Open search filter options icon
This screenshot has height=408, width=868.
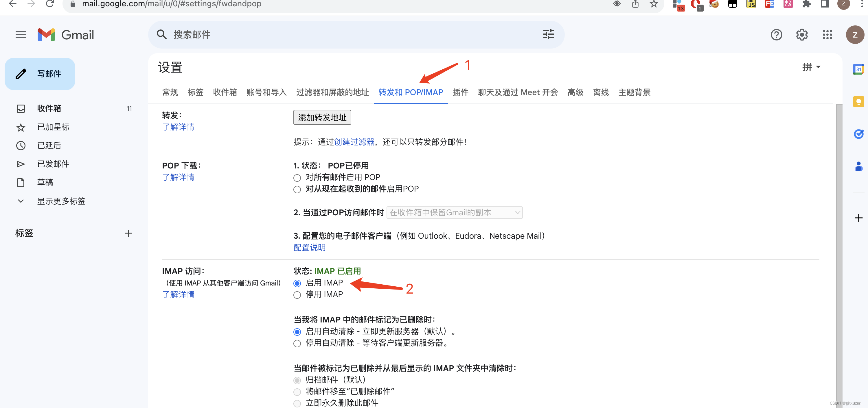[x=548, y=34]
